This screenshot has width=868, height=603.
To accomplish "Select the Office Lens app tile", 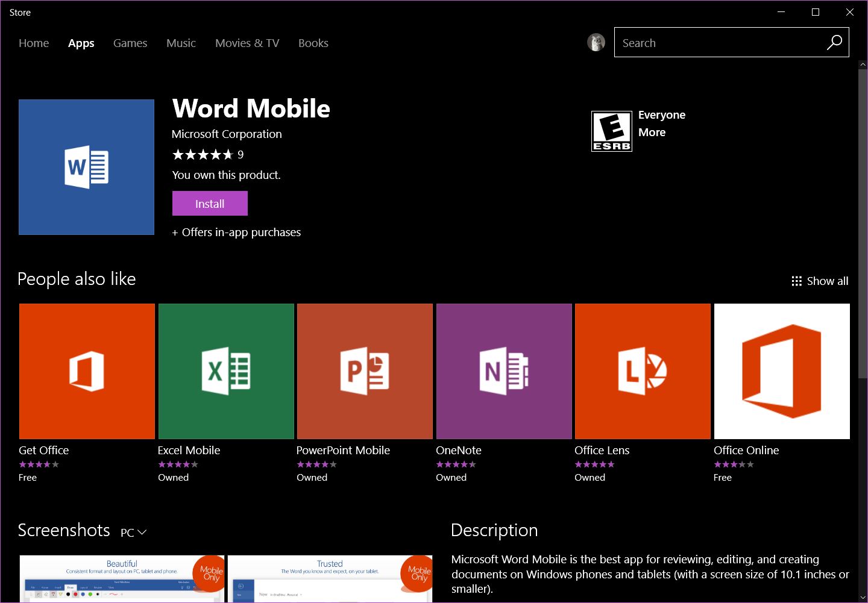I will [x=643, y=371].
